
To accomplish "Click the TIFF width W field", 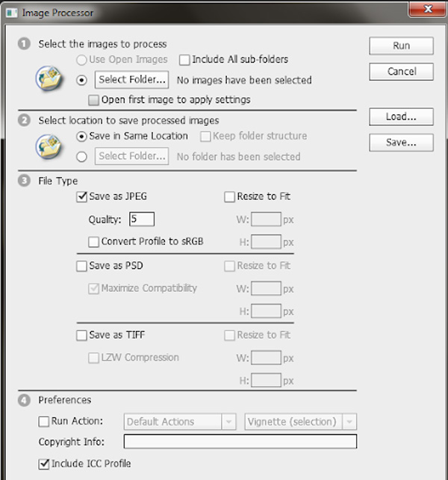I will pyautogui.click(x=266, y=358).
